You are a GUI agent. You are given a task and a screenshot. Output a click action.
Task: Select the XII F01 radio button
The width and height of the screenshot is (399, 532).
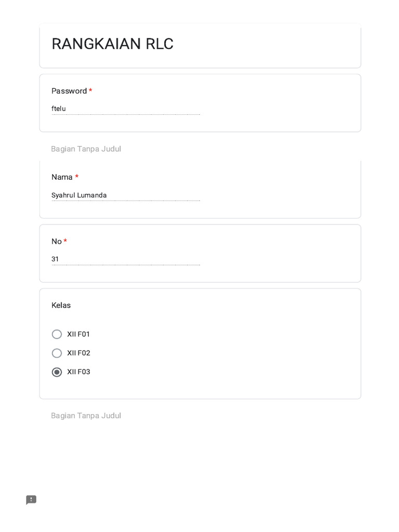(57, 334)
